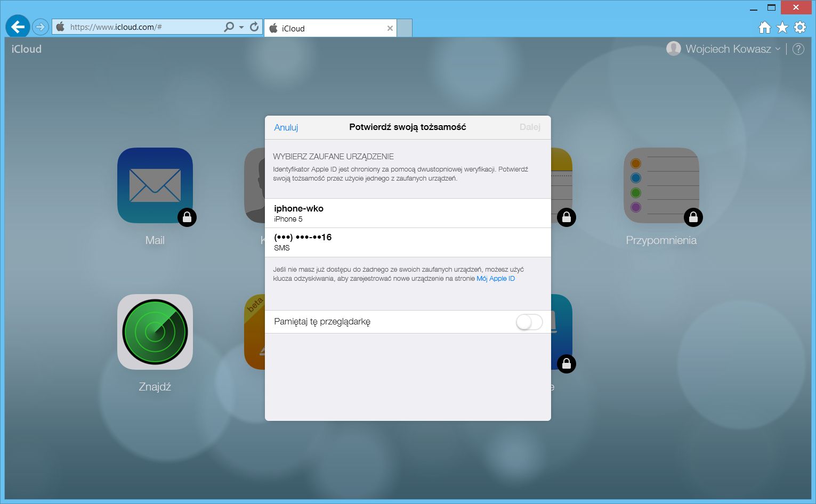Open browser settings gear icon
This screenshot has height=504, width=816.
800,27
